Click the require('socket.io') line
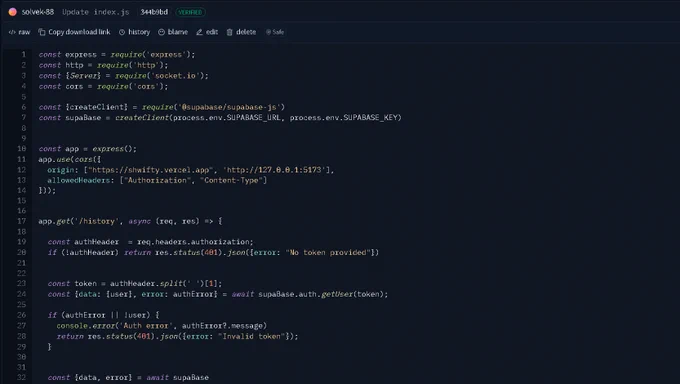Screen dimensions: 680x384 coord(123,76)
